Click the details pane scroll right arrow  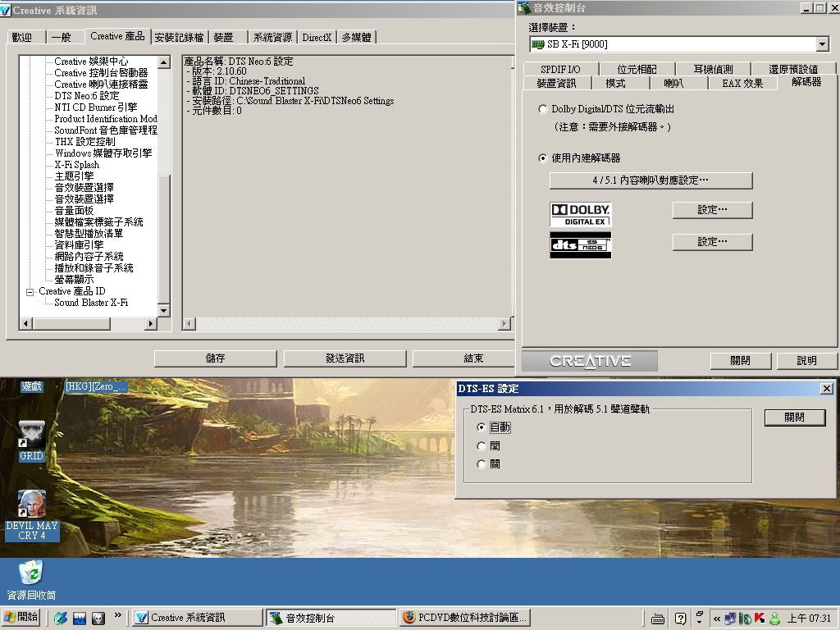(x=504, y=323)
